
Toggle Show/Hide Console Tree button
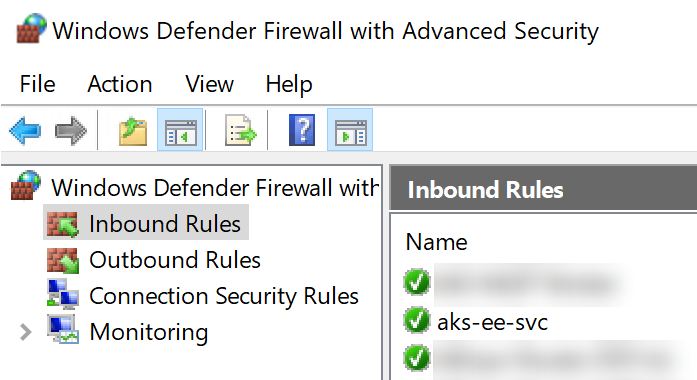(x=180, y=130)
